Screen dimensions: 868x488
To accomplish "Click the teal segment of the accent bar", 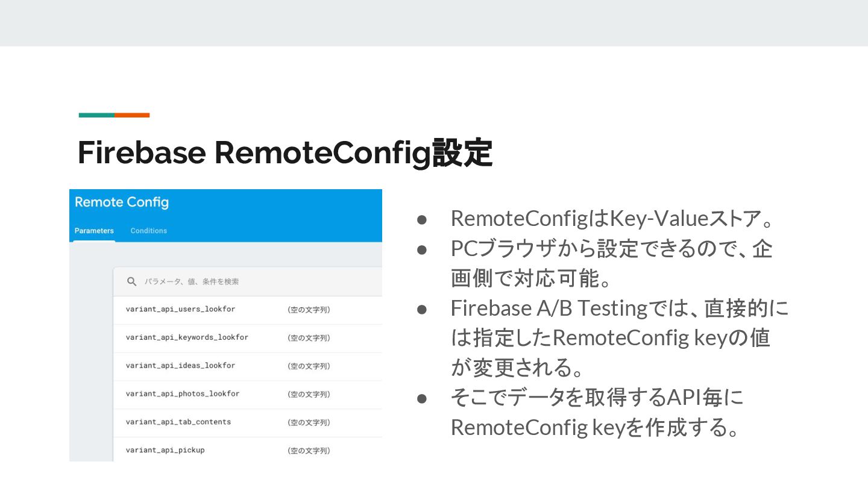I will [x=96, y=115].
